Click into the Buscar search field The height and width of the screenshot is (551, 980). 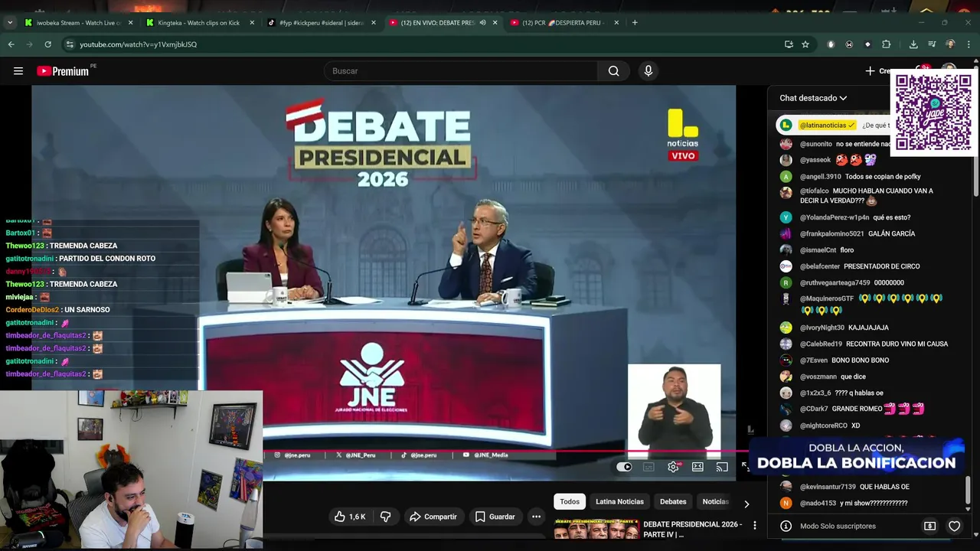[461, 71]
